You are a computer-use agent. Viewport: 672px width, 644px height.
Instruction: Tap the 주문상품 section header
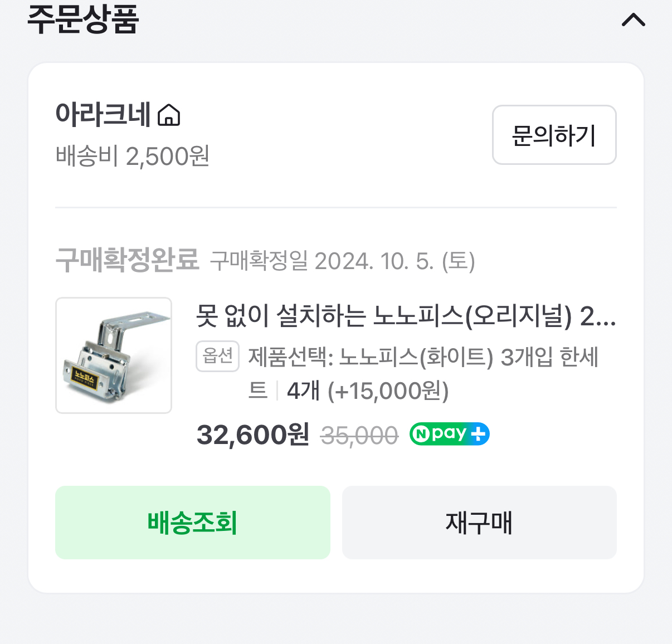point(83,19)
